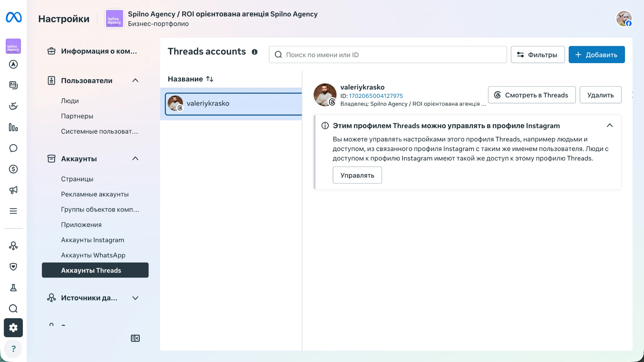Click the sort arrows next to Название
The image size is (644, 362).
(x=210, y=79)
